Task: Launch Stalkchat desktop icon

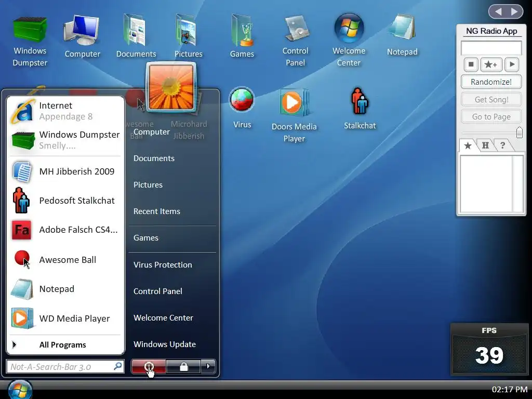Action: point(360,109)
